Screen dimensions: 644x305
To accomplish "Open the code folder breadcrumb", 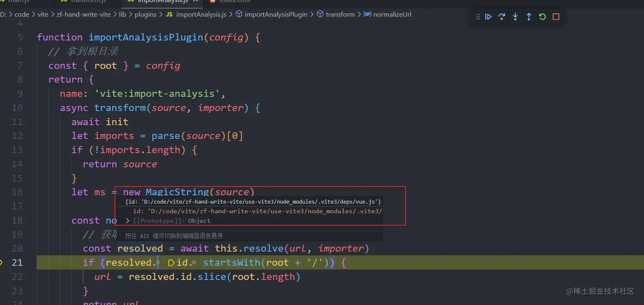I will (22, 14).
